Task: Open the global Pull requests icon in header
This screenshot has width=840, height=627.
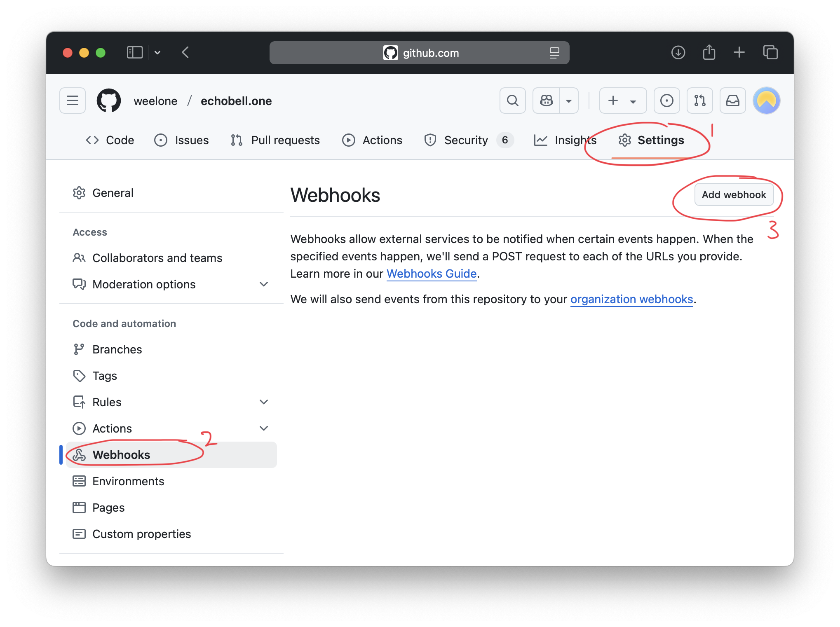Action: (700, 101)
